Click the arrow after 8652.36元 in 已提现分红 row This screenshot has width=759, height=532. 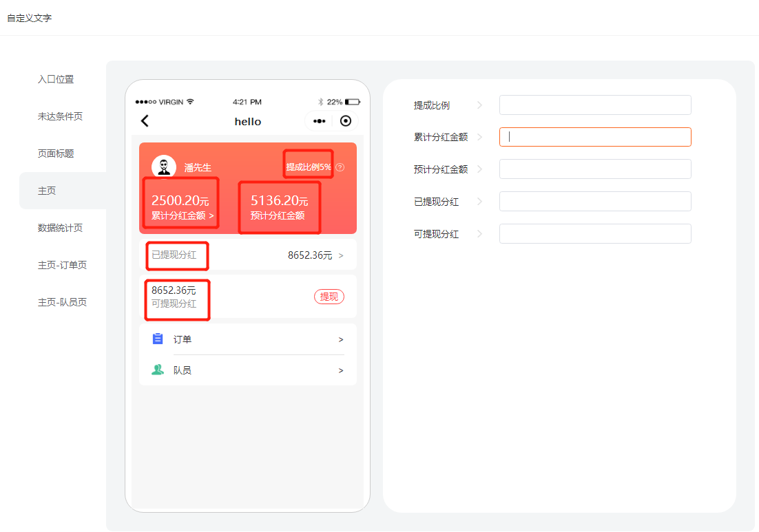pos(341,255)
